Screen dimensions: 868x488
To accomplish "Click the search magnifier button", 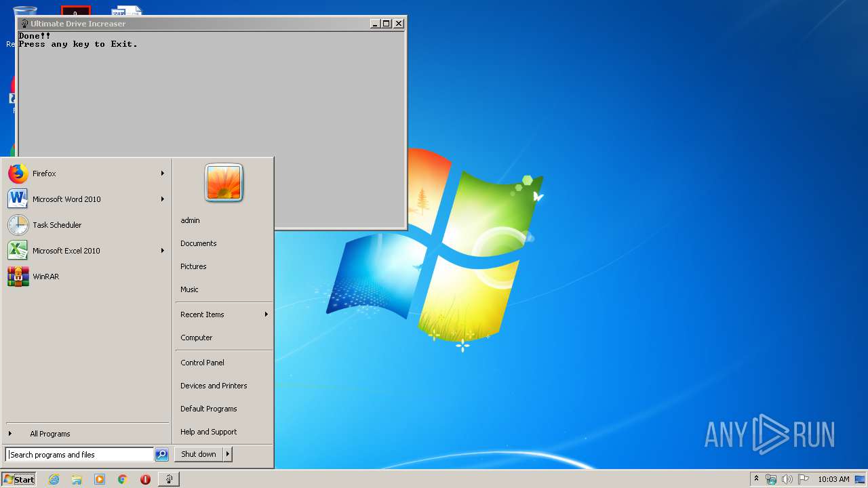I will tap(161, 455).
